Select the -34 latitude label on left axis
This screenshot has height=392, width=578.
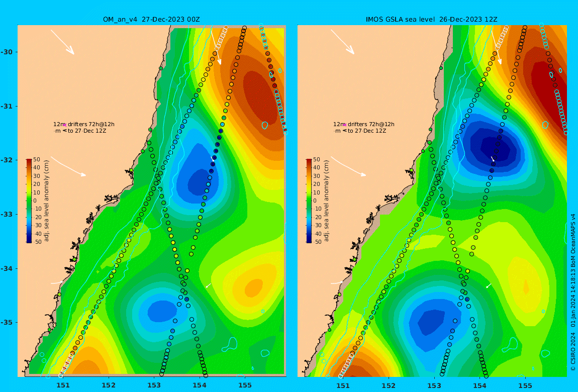[6, 268]
